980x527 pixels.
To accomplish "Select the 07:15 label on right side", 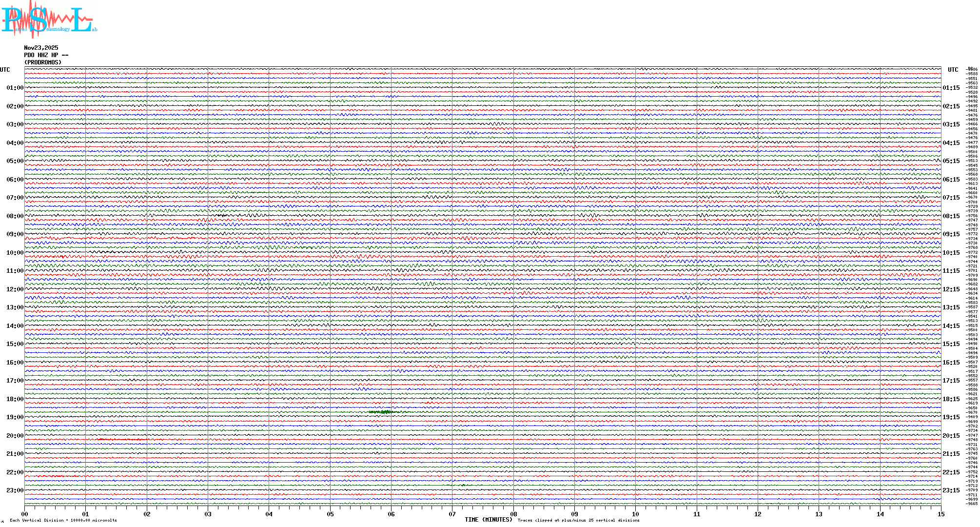I will (x=951, y=198).
